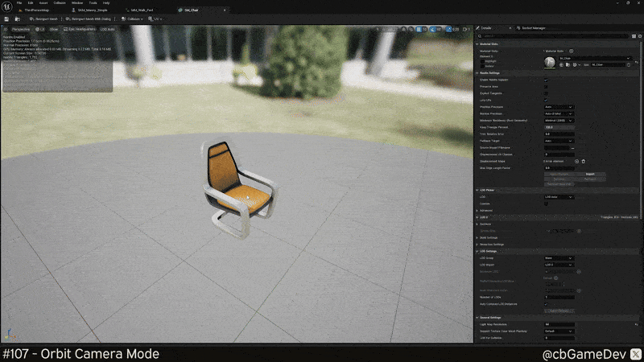Expand the Reduction Settings section
This screenshot has width=644, height=362.
click(x=477, y=245)
